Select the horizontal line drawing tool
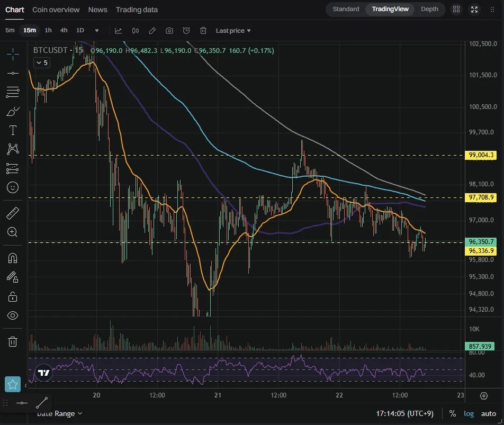Screen dimensions: 504x425 [13, 73]
